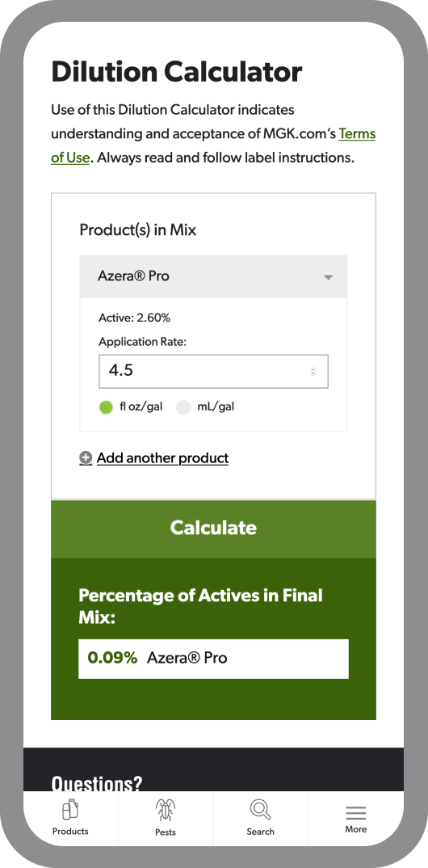
Task: Click the Add another product link
Action: pyautogui.click(x=162, y=458)
